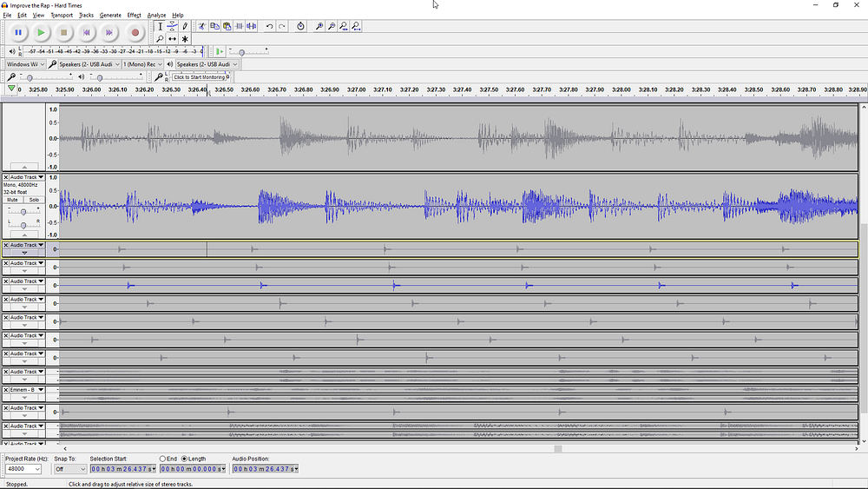Click the Selection Start time field
This screenshot has width=868, height=489.
123,469
